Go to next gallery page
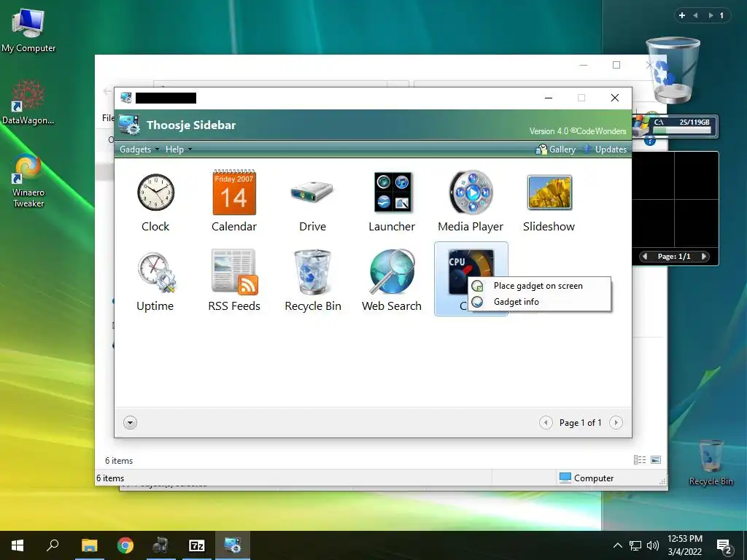The image size is (747, 560). [x=616, y=422]
